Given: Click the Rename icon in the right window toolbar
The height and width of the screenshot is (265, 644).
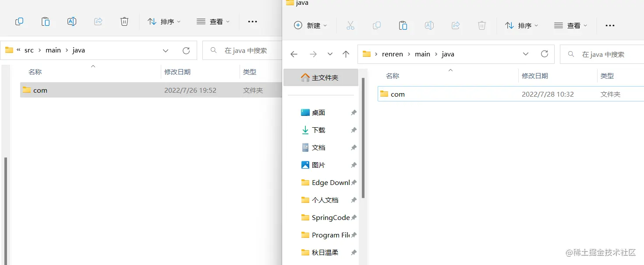Looking at the screenshot, I should point(429,25).
